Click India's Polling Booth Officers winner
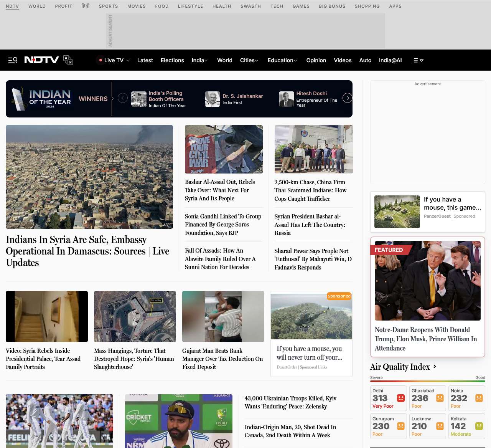Screen dimensions: 491x448 [159, 99]
